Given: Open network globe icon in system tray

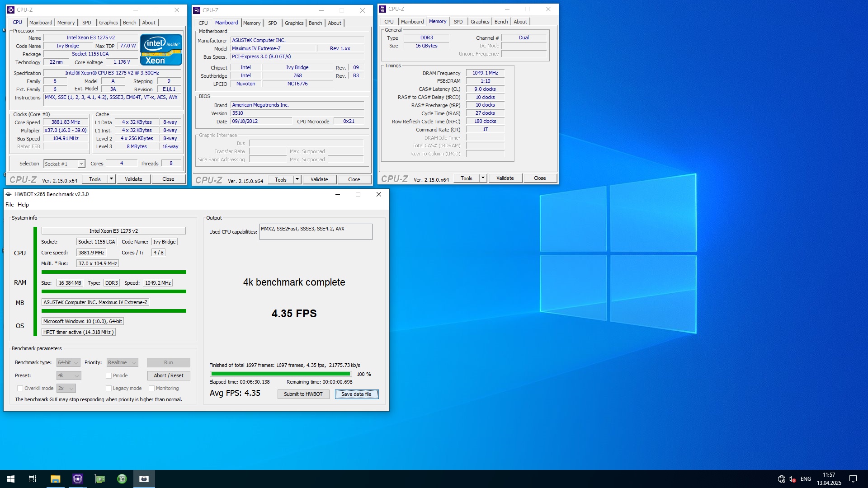Looking at the screenshot, I should tap(782, 479).
